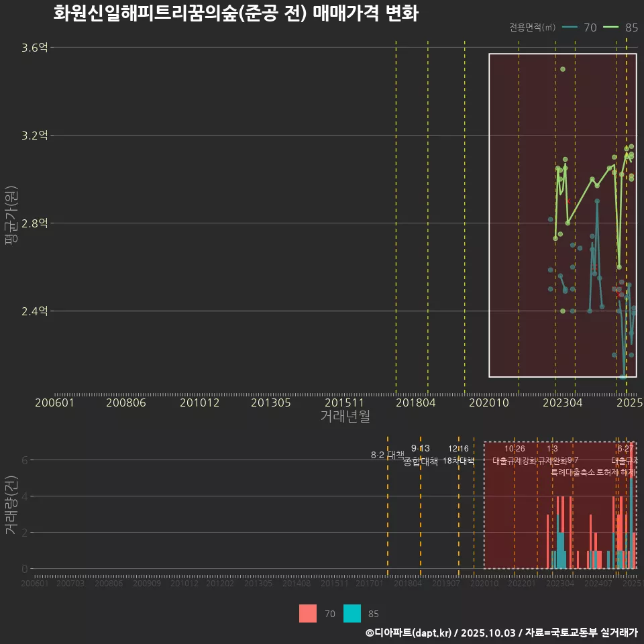644x644 pixels.
Task: Click the 2.4억 y-axis label
Action: pos(35,311)
